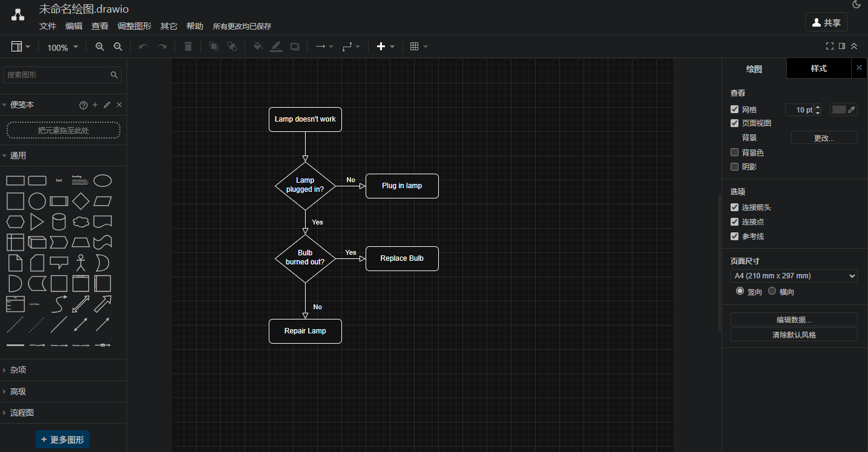
Task: Switch to the 样式 tab
Action: (818, 68)
